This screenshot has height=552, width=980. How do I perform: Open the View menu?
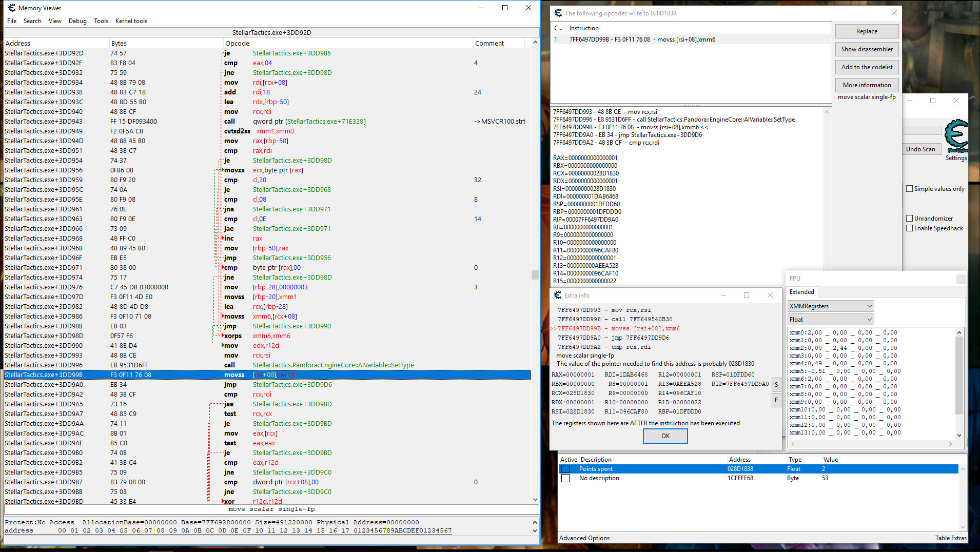tap(55, 21)
